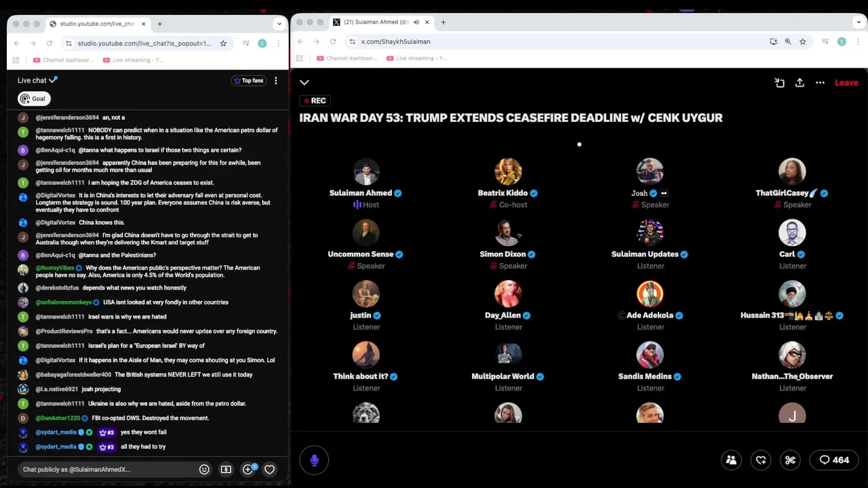Image resolution: width=868 pixels, height=488 pixels.
Task: Open Channel dashboard bookmark in YouTube window
Action: [x=63, y=60]
